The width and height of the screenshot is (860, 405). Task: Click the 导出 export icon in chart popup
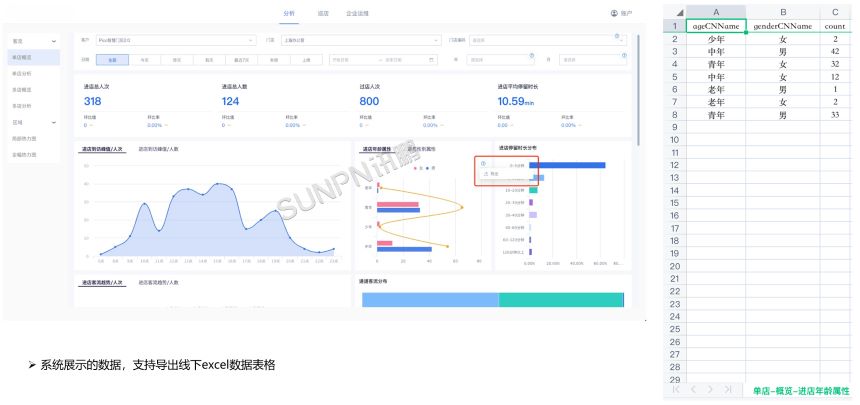485,173
